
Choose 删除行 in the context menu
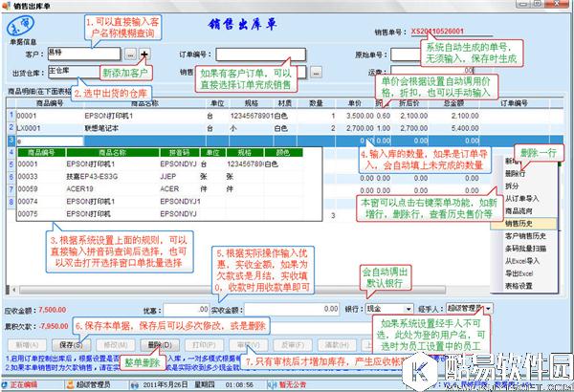tap(515, 173)
